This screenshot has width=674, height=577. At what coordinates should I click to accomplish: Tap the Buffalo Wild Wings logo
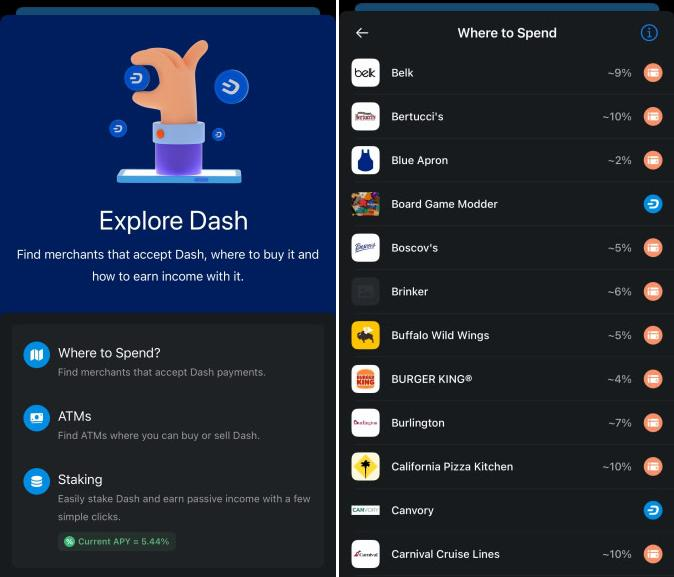[x=365, y=335]
